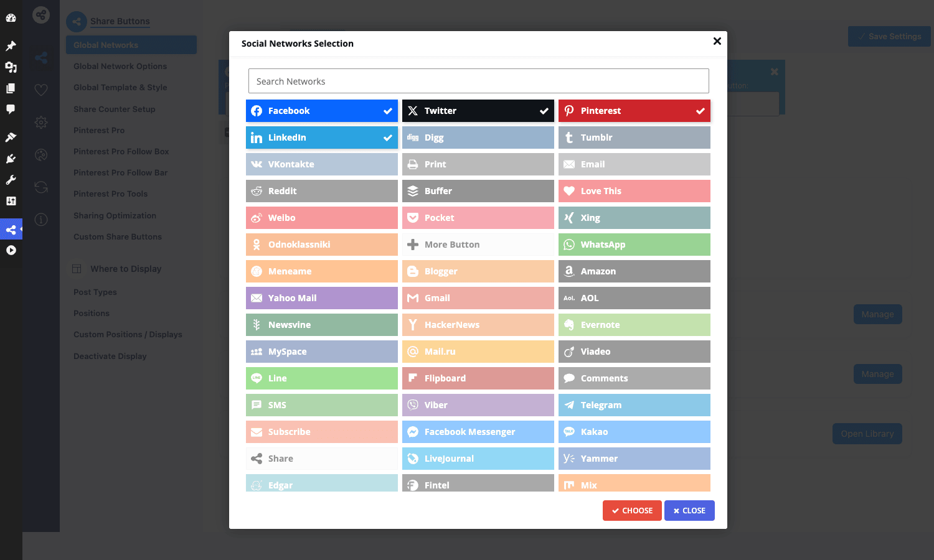Click the blue CLOSE button
Image resolution: width=934 pixels, height=560 pixels.
[x=689, y=510]
